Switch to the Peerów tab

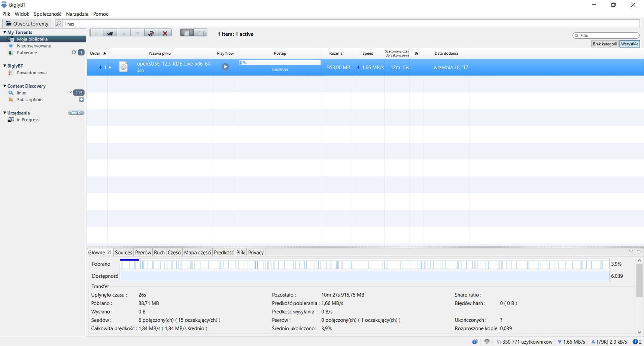[143, 252]
